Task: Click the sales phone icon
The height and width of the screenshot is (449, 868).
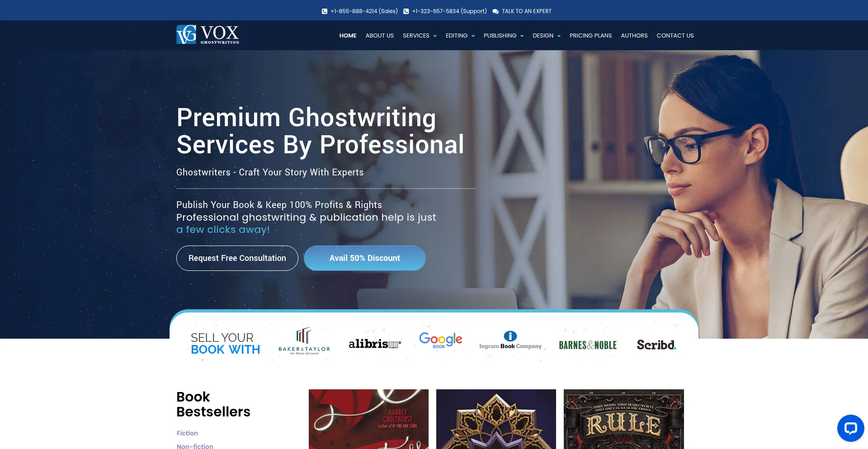Action: pos(324,11)
